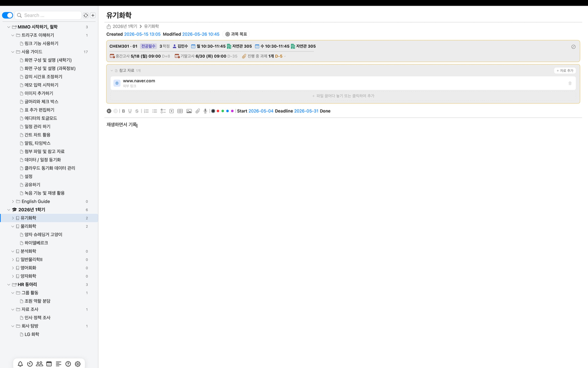The image size is (588, 368).
Task: Open the group sharing people icon
Action: 40,364
